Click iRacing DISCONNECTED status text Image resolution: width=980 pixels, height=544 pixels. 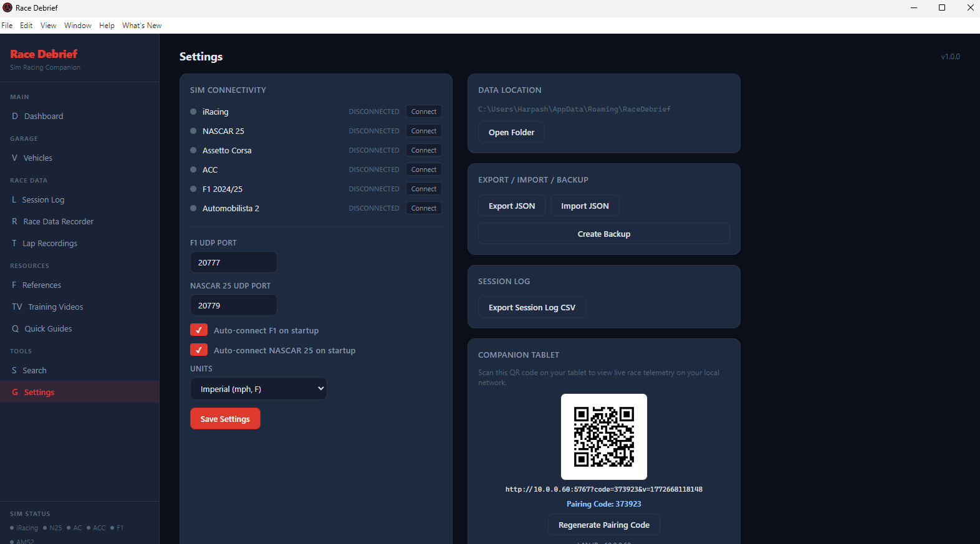374,112
